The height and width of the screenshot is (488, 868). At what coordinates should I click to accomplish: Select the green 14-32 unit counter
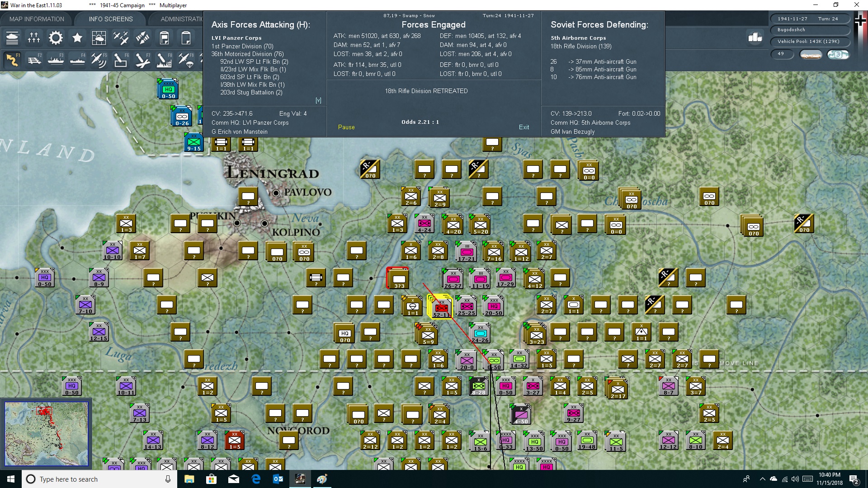click(x=519, y=358)
